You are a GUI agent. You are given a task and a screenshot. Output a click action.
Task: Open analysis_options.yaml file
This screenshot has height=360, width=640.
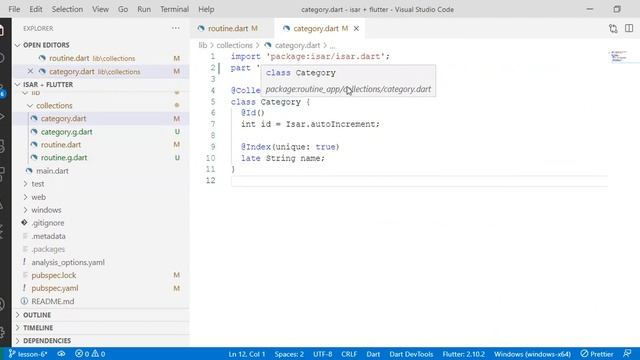click(101, 262)
